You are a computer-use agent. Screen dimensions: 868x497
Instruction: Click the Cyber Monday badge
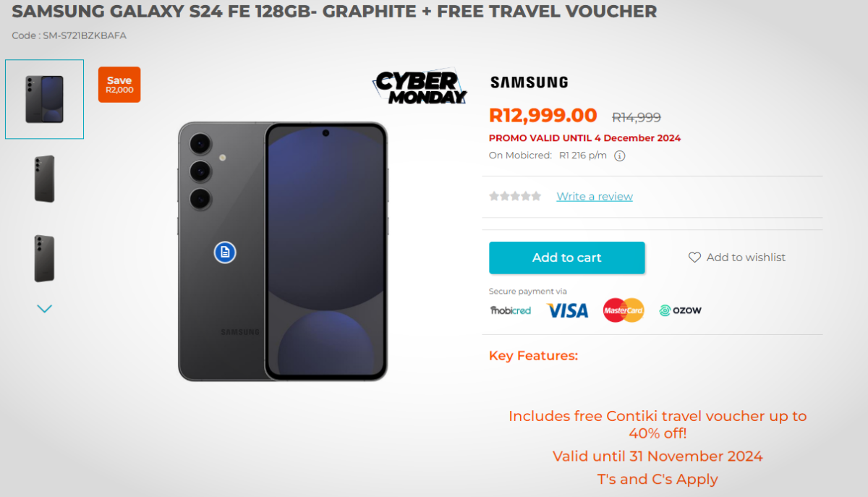(420, 88)
